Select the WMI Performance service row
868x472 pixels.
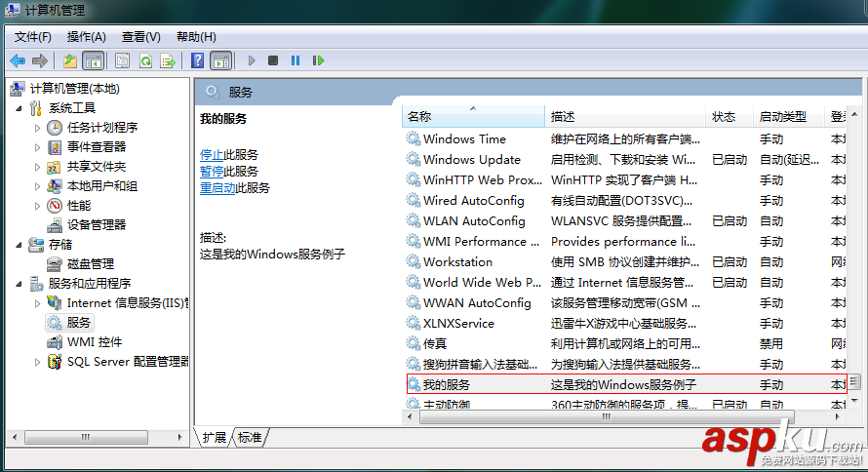(x=625, y=241)
